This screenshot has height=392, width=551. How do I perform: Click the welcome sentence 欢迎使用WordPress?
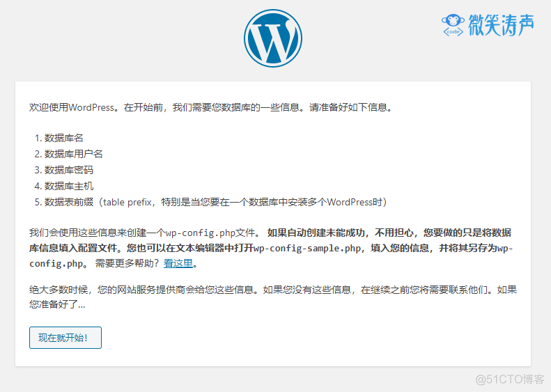coord(211,107)
